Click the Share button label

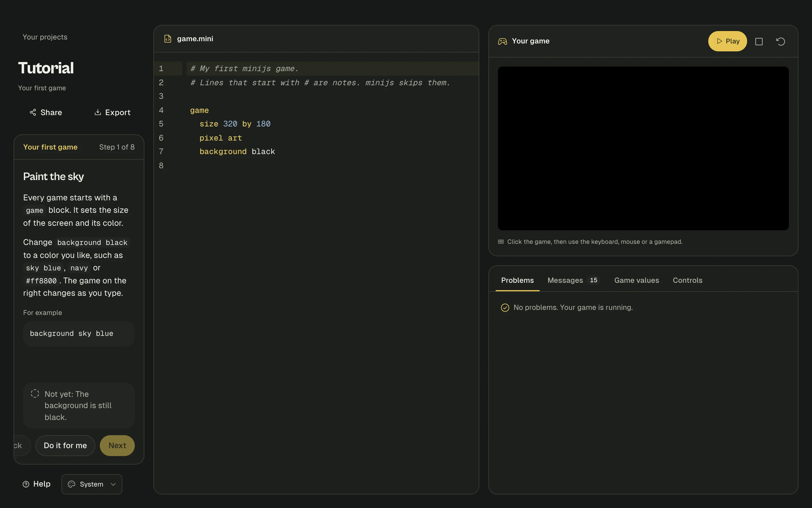pyautogui.click(x=51, y=112)
